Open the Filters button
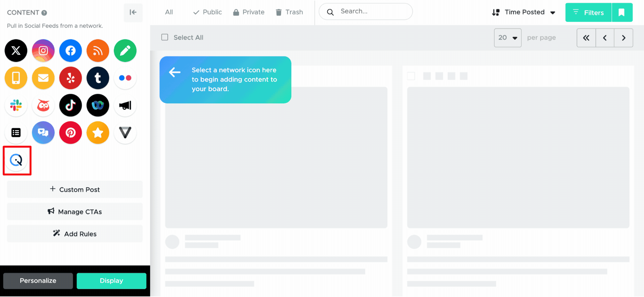 coord(589,13)
